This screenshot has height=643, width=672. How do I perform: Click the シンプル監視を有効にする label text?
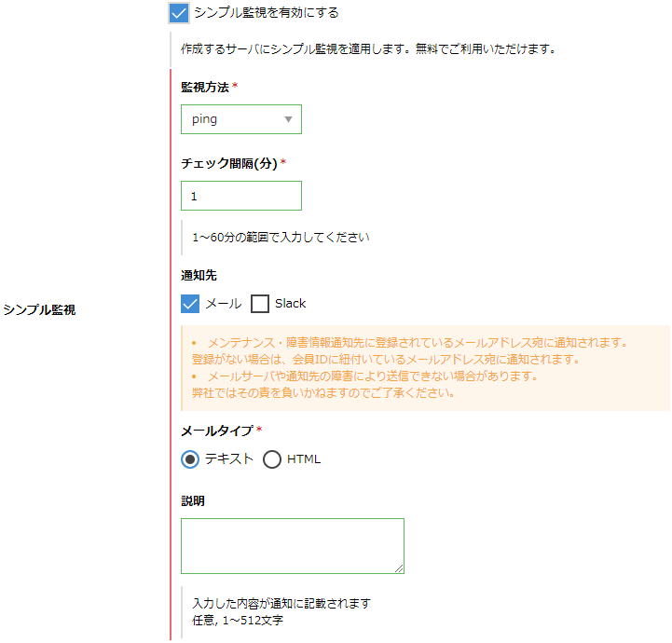click(267, 13)
